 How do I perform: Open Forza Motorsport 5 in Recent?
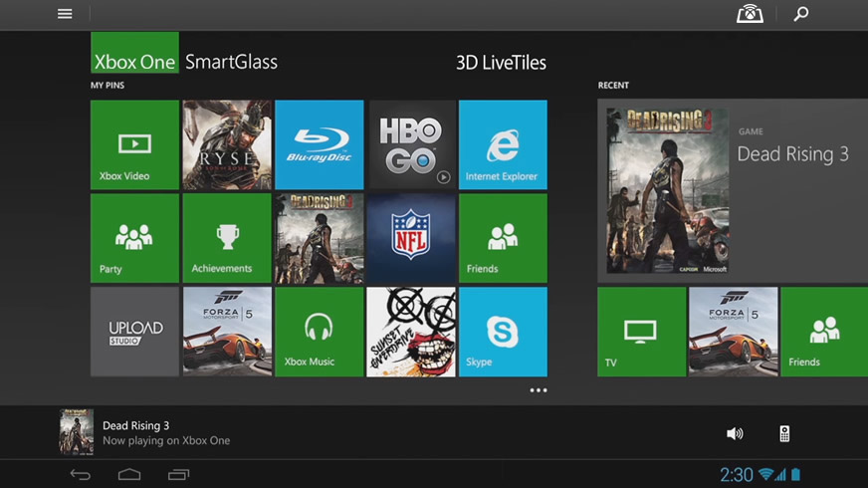tap(734, 332)
